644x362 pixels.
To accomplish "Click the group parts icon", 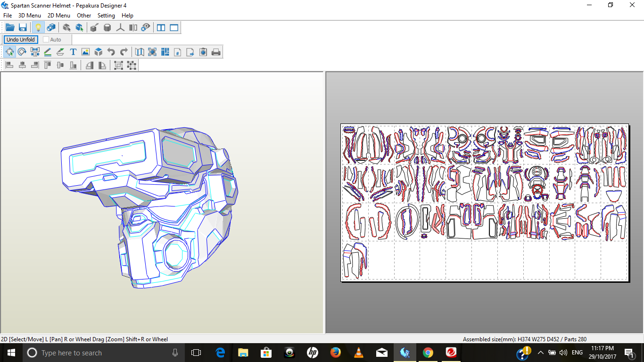I will [118, 65].
